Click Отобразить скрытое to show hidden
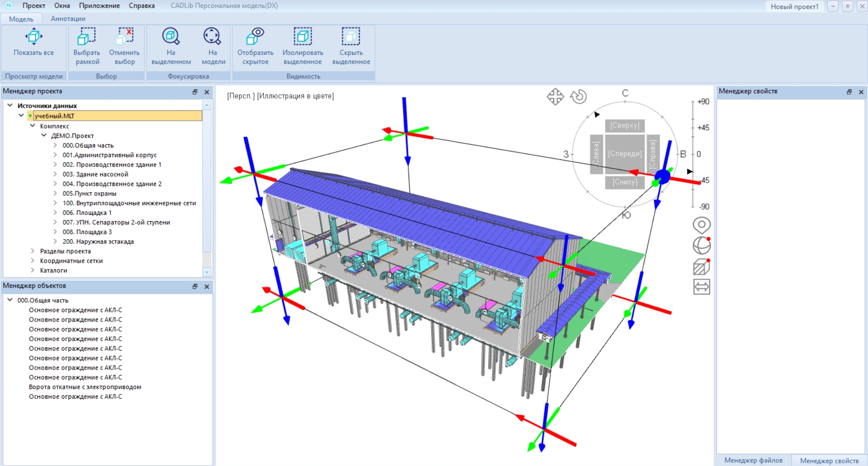This screenshot has width=868, height=466. click(x=255, y=37)
